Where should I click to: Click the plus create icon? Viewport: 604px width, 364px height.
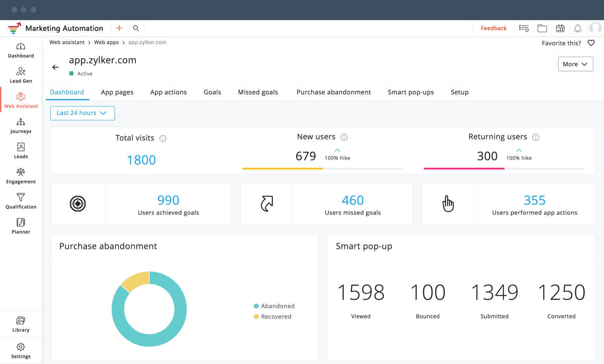[119, 28]
